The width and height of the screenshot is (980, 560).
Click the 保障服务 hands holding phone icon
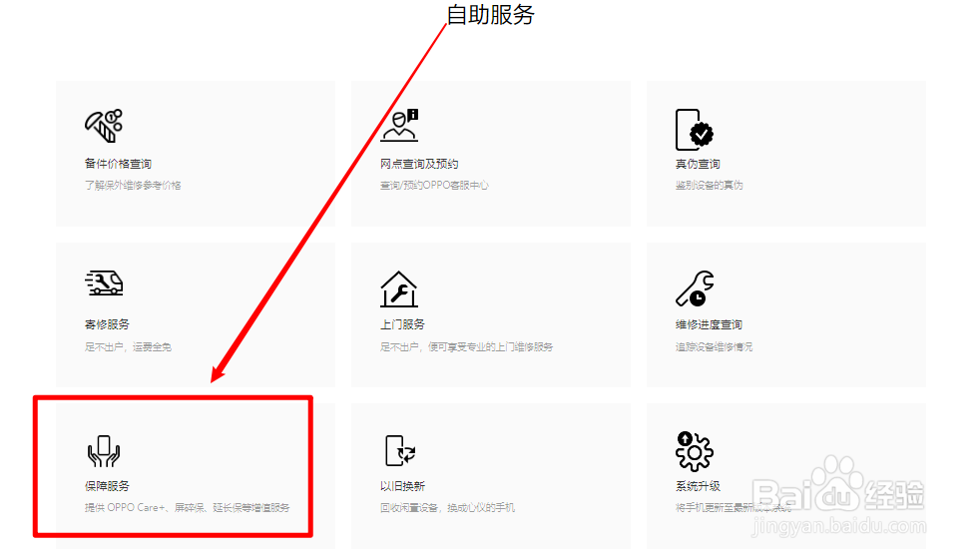[104, 451]
